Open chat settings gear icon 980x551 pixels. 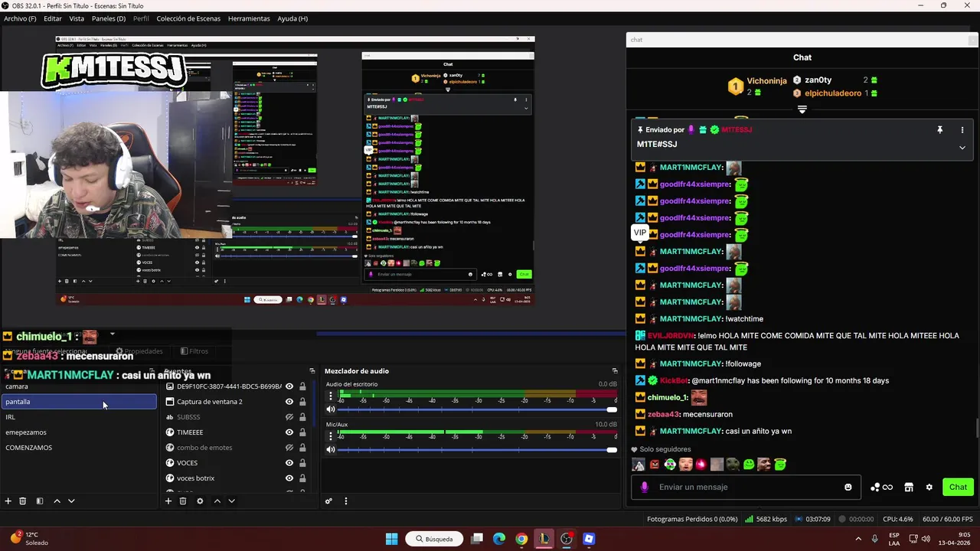[x=929, y=487]
